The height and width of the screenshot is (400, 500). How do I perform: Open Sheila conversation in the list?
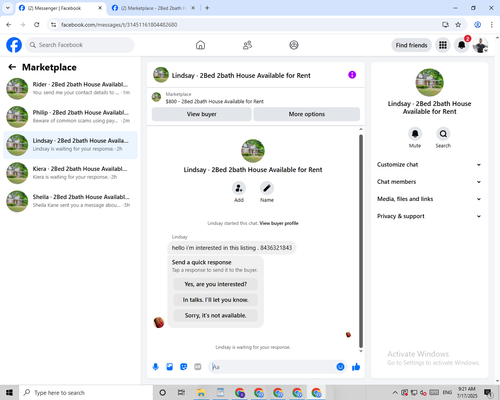[70, 201]
